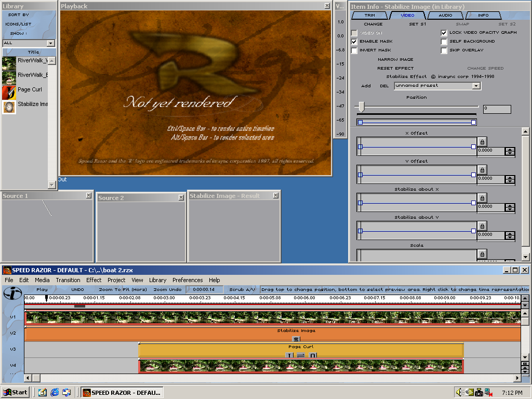Screen dimensions: 532x399
Task: Click the camera icon in system tray
Action: click(478, 393)
